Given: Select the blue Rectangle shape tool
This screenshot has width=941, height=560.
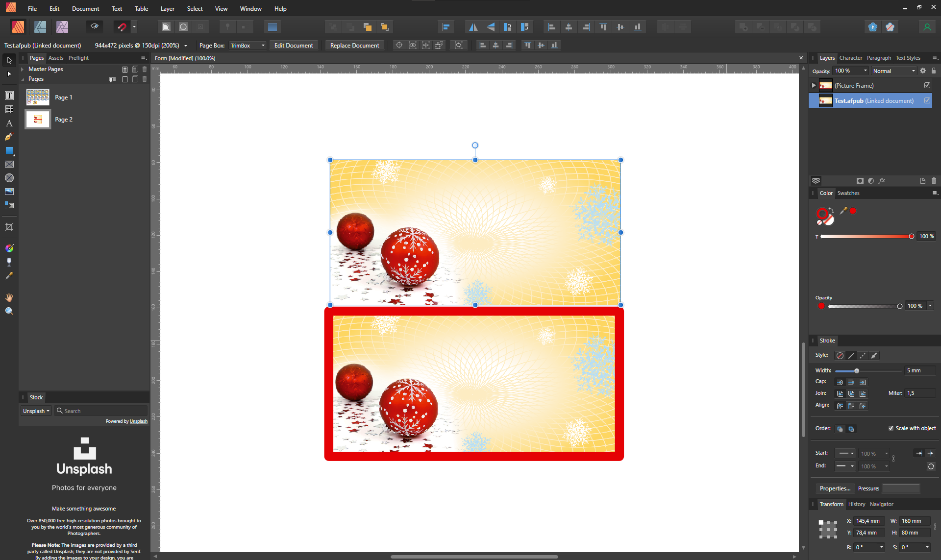Looking at the screenshot, I should click(9, 150).
